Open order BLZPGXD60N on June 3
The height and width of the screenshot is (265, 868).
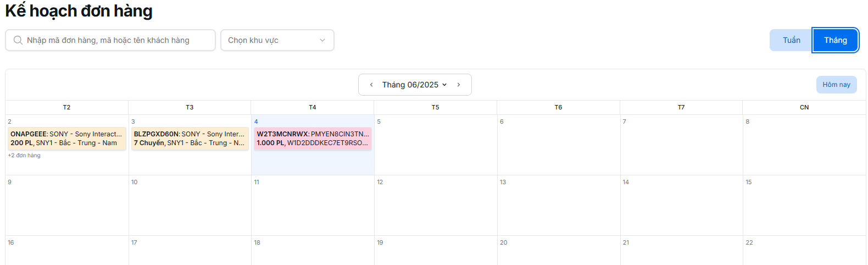pos(190,139)
